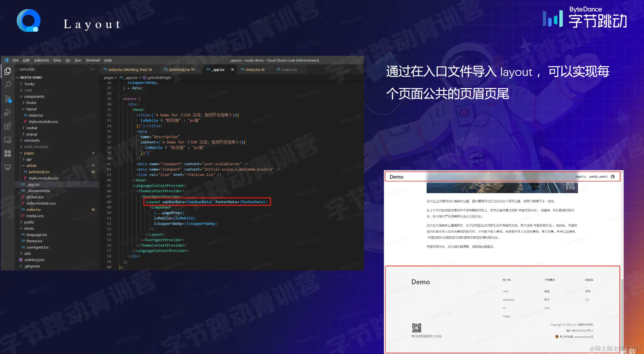Click the Explorer panel more actions ellipsis
The image size is (644, 354).
93,69
